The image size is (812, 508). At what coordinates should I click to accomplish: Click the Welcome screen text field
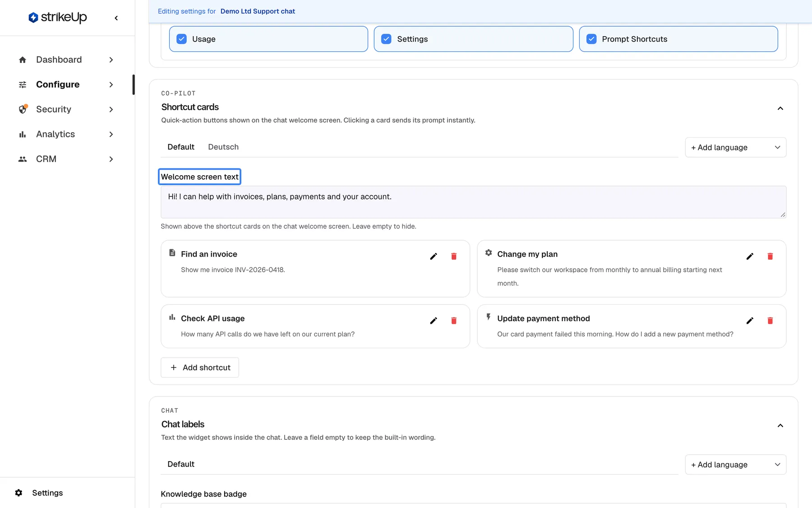click(x=473, y=202)
